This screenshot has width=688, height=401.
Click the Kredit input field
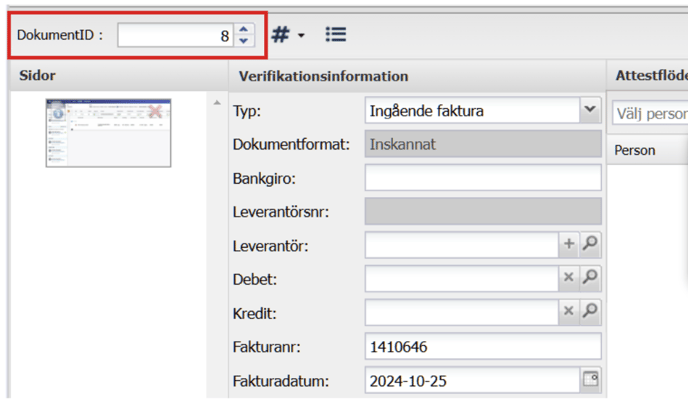click(x=462, y=312)
